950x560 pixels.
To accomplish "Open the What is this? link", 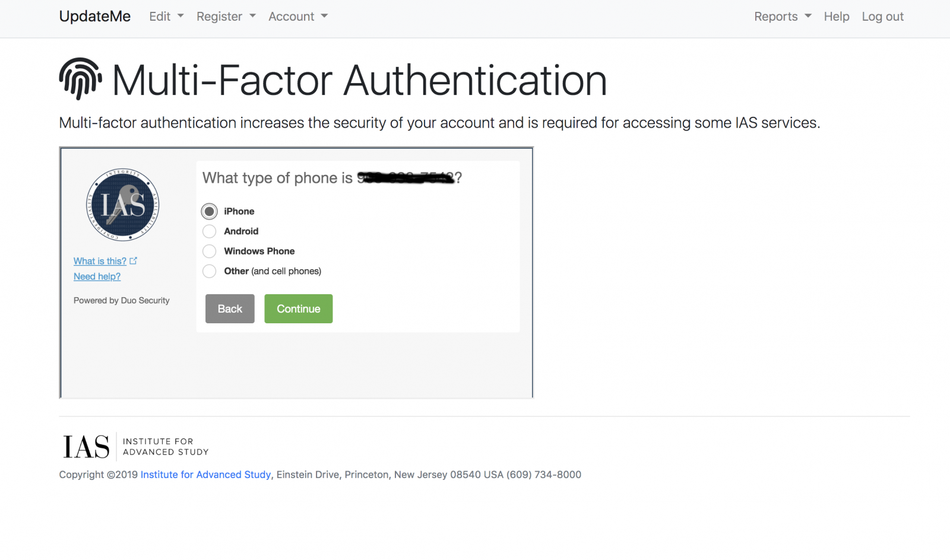I will pos(100,261).
